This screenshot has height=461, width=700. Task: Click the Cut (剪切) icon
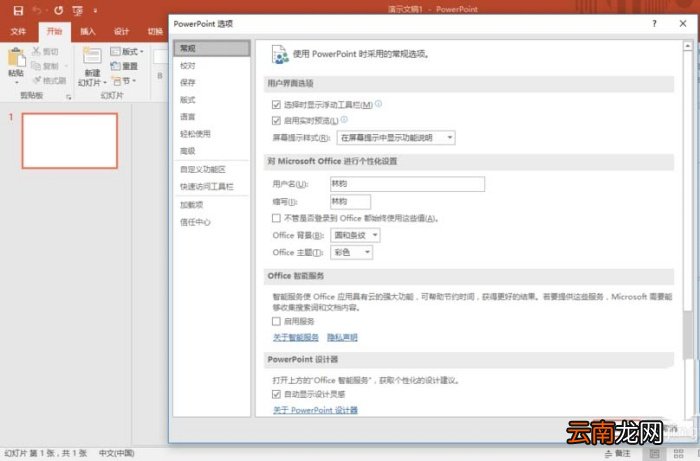(x=36, y=51)
